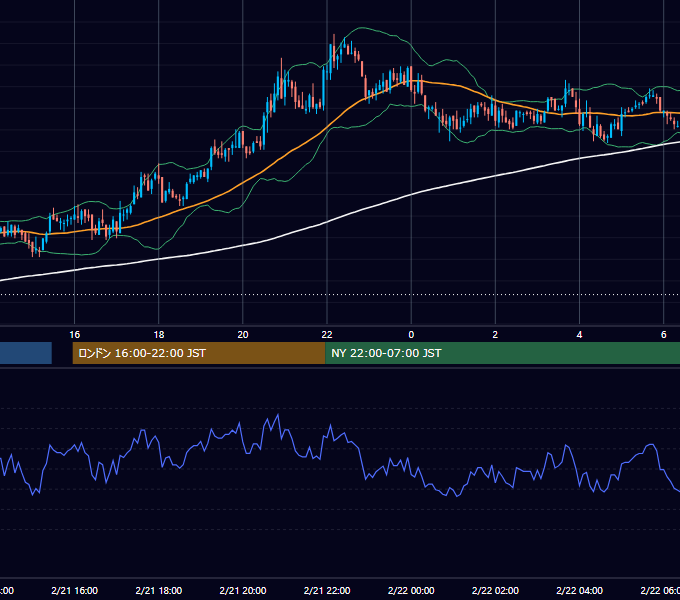
Task: Click the blue session bar before London
Action: click(x=26, y=353)
